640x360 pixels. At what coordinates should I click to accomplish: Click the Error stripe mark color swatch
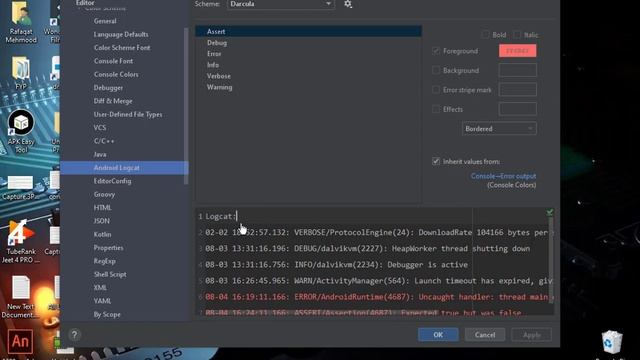[518, 90]
